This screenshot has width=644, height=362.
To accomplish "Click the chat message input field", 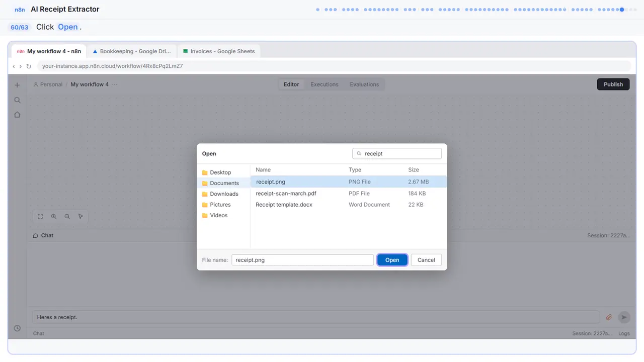I will 316,317.
